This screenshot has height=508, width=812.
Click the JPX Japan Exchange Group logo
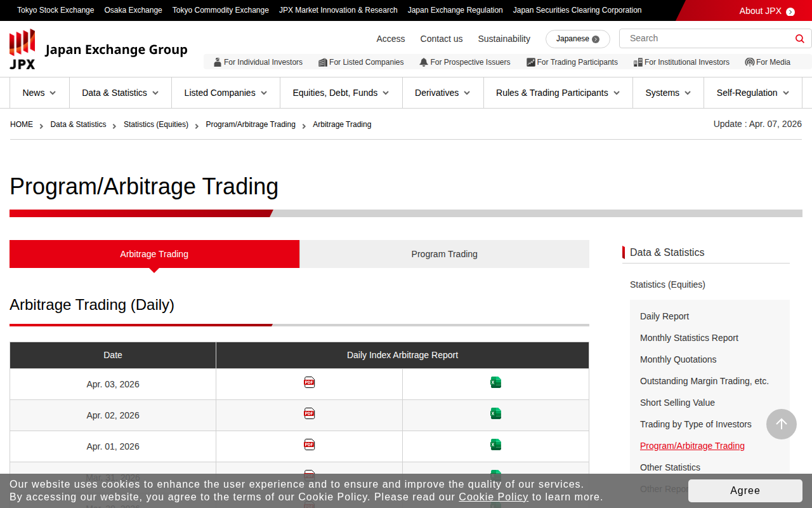point(98,50)
